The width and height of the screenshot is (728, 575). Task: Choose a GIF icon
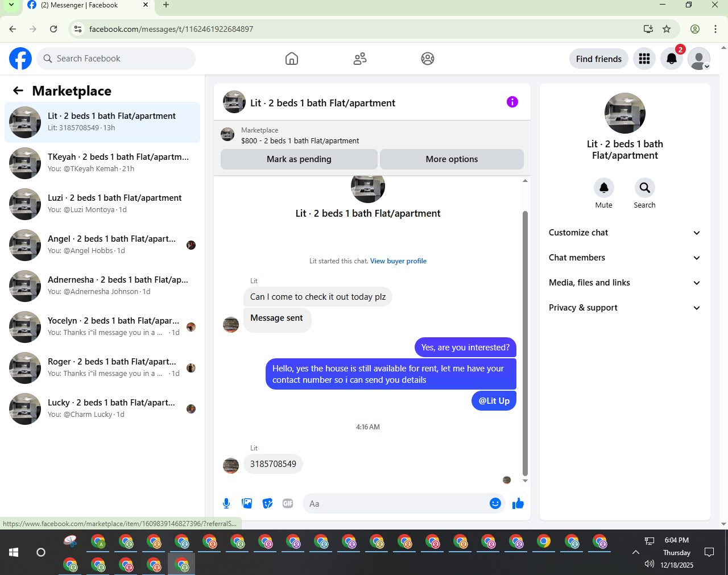[288, 503]
